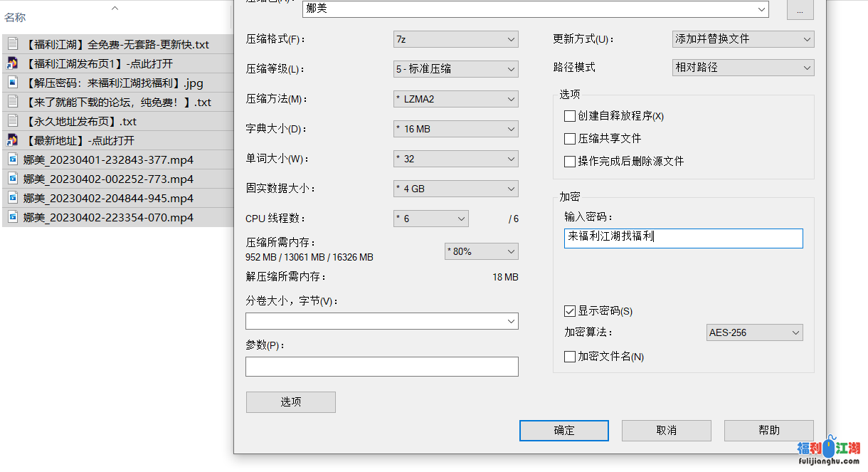Tick the 操作完成后删除源文件 checkbox

(570, 162)
